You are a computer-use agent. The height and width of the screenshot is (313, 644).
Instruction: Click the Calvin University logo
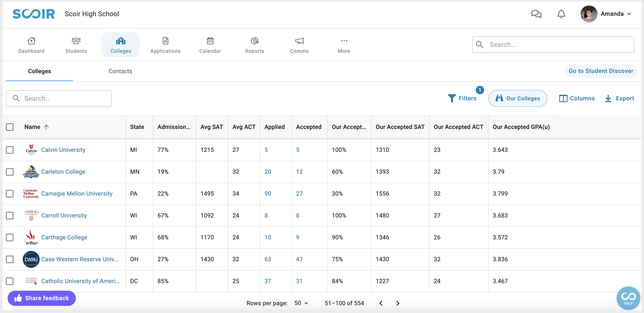pyautogui.click(x=31, y=150)
